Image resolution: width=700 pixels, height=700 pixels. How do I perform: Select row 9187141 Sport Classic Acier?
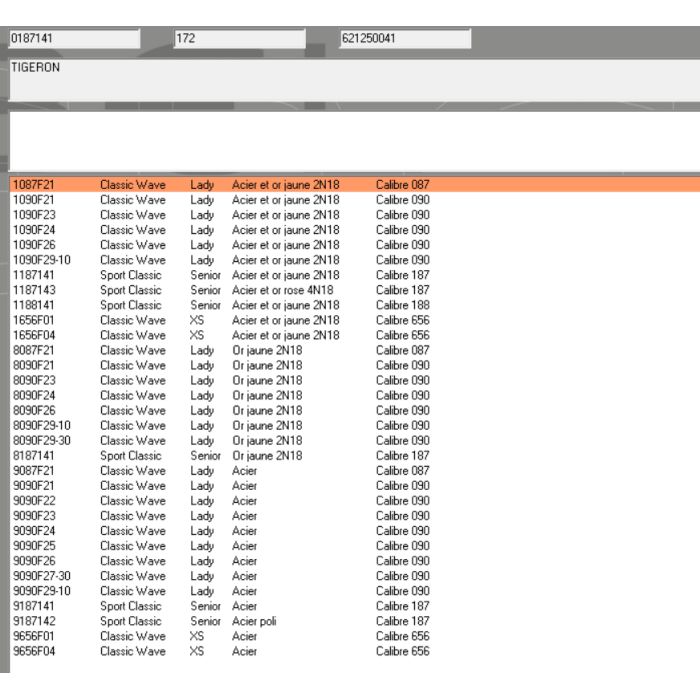(x=354, y=606)
